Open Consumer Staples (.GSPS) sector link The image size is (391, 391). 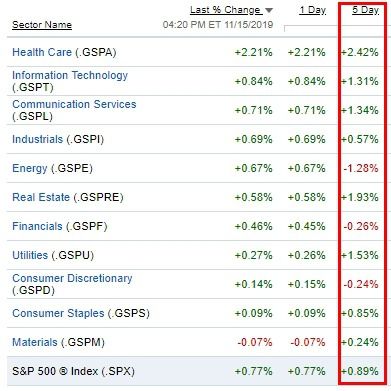58,313
